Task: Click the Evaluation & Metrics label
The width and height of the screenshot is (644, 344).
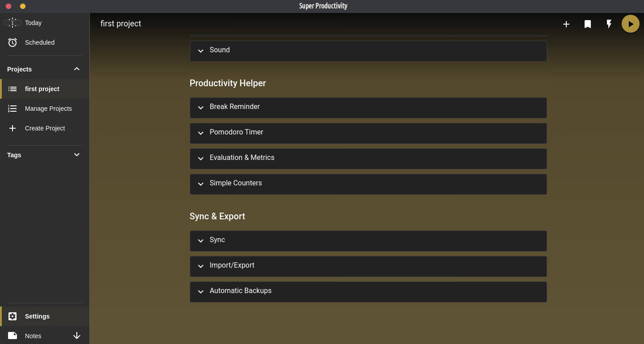Action: coord(242,158)
